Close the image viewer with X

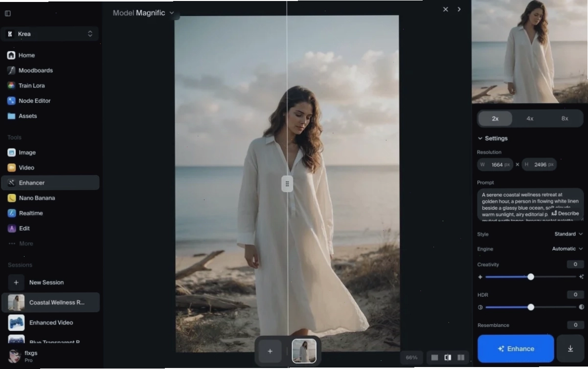point(445,9)
